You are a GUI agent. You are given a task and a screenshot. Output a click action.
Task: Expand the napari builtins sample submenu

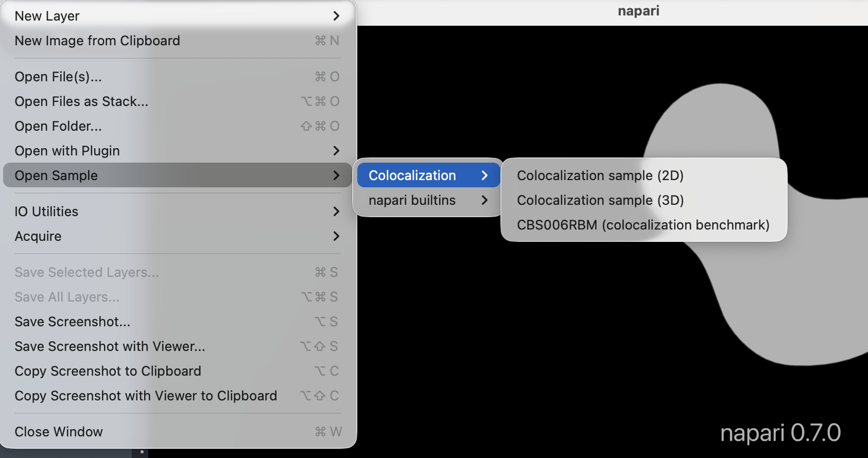(x=428, y=200)
